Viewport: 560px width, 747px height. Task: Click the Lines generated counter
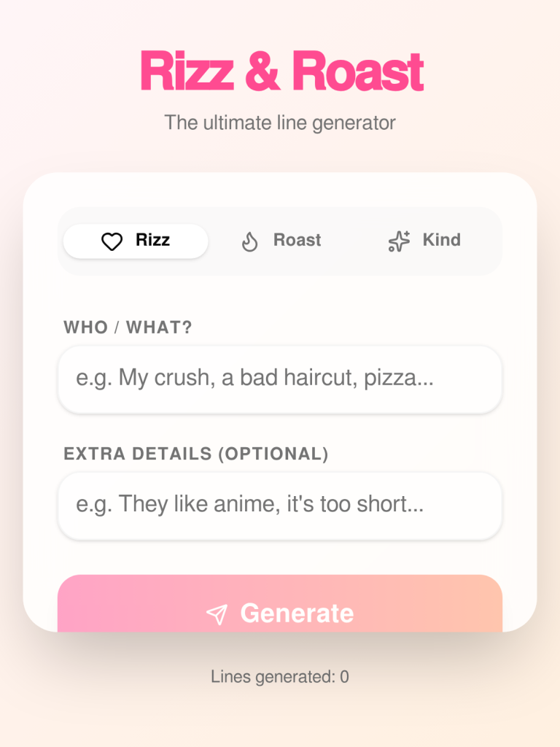(280, 676)
